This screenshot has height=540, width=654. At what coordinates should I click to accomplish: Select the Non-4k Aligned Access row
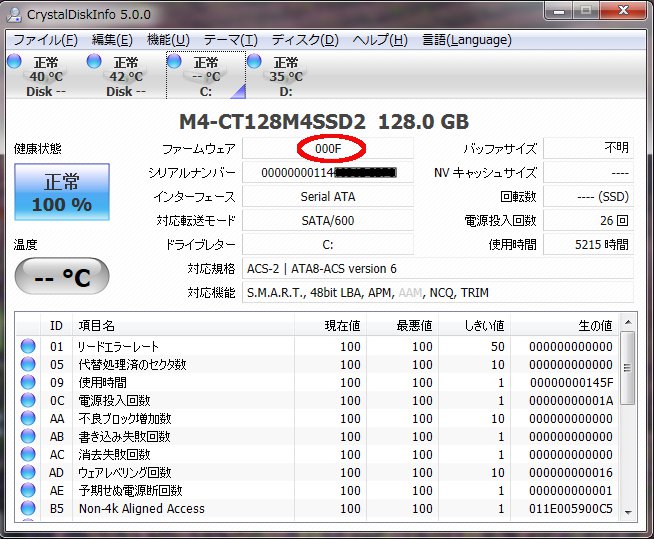pyautogui.click(x=317, y=508)
